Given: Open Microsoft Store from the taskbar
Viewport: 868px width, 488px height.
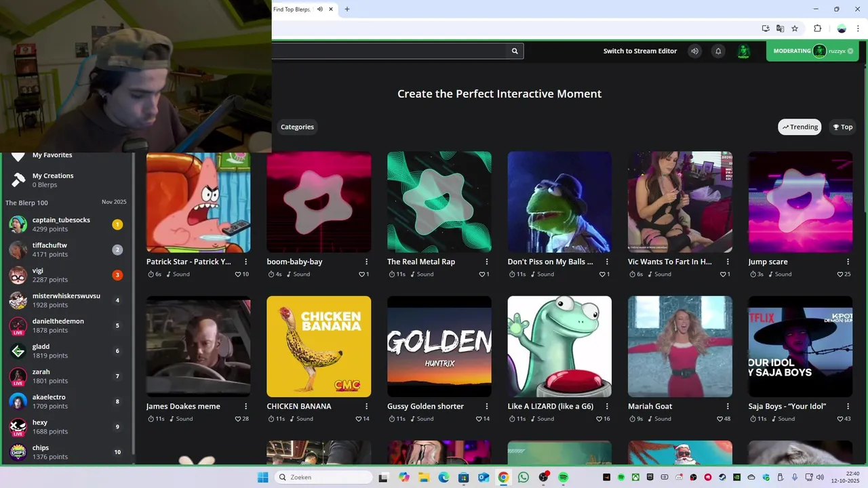Looking at the screenshot, I should click(x=464, y=477).
